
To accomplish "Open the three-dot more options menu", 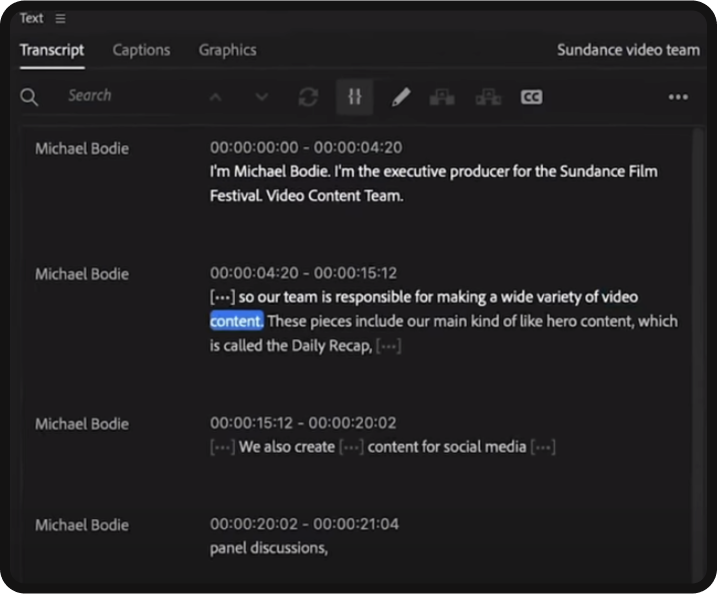I will click(x=678, y=97).
